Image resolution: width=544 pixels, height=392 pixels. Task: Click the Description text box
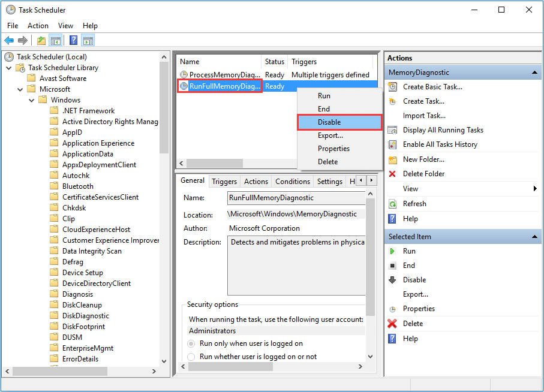pyautogui.click(x=296, y=265)
